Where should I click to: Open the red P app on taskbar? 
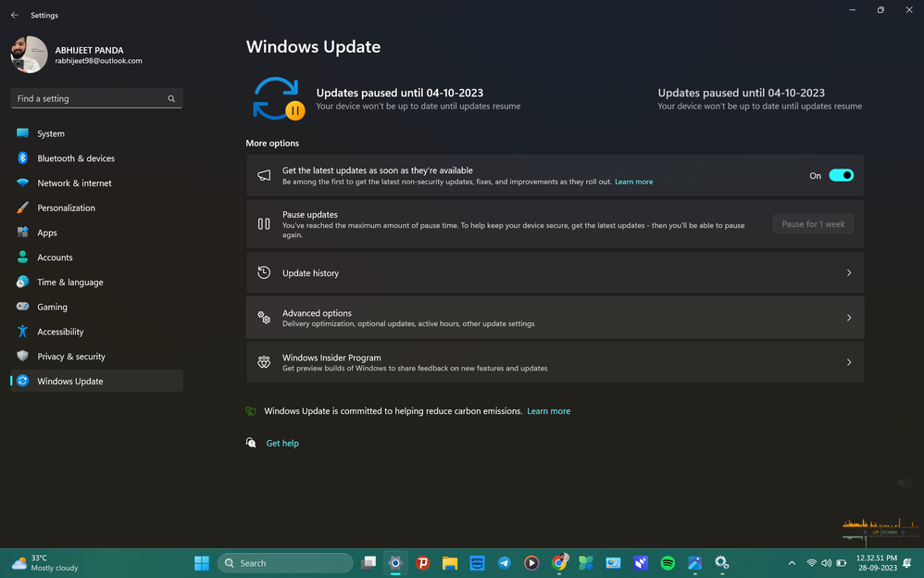coord(422,563)
